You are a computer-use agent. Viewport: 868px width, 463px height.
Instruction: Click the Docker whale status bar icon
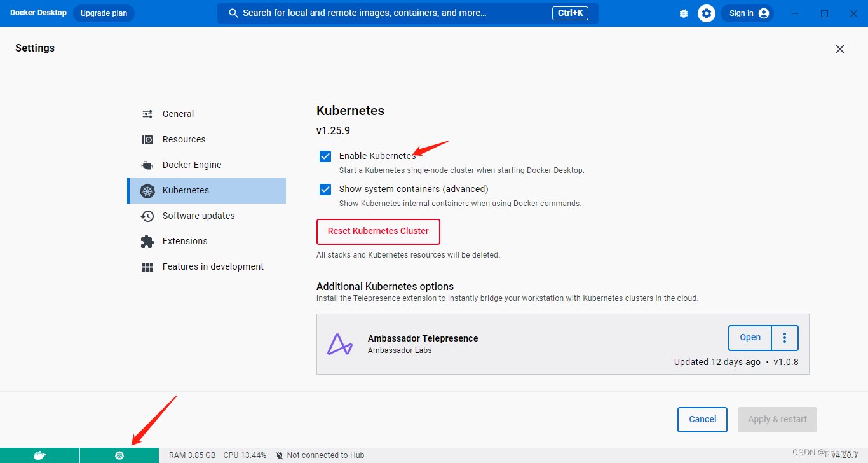point(39,455)
